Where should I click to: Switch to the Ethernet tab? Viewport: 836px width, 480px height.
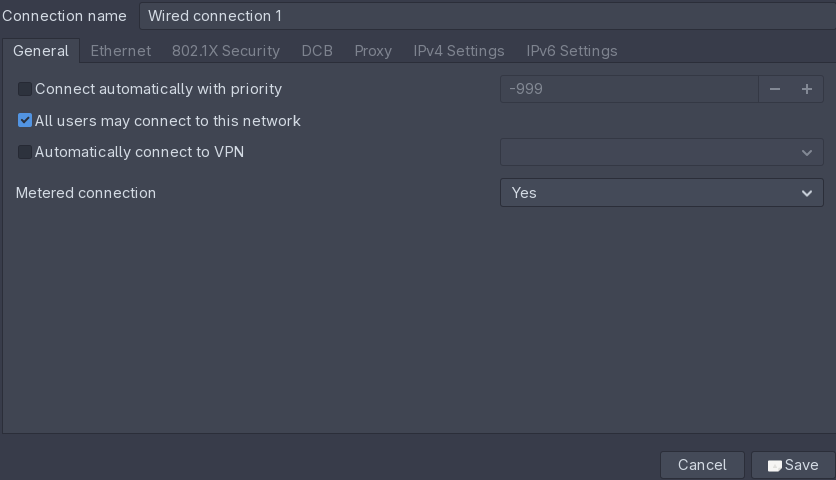[x=120, y=51]
